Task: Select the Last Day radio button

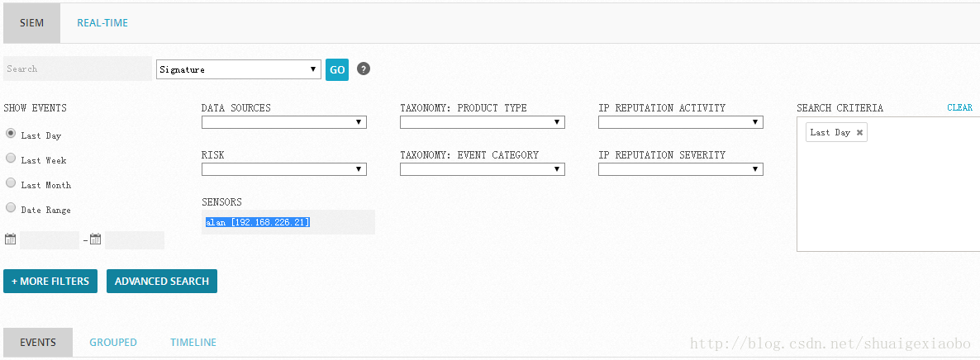Action: pos(11,133)
